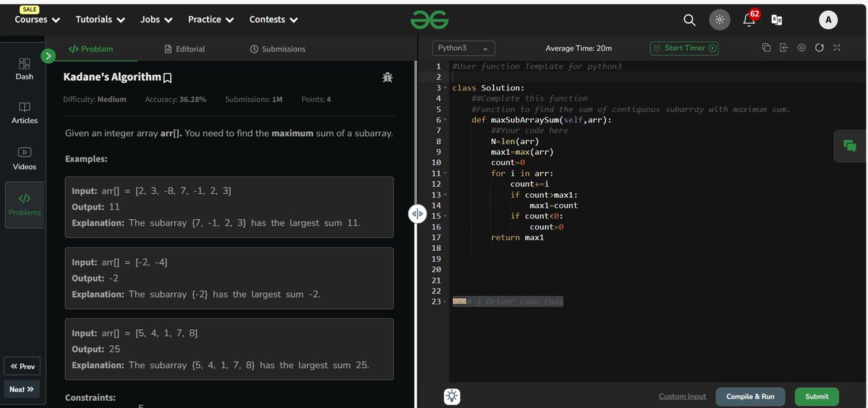Bookmark Kadane's Algorithm problem

click(x=168, y=77)
